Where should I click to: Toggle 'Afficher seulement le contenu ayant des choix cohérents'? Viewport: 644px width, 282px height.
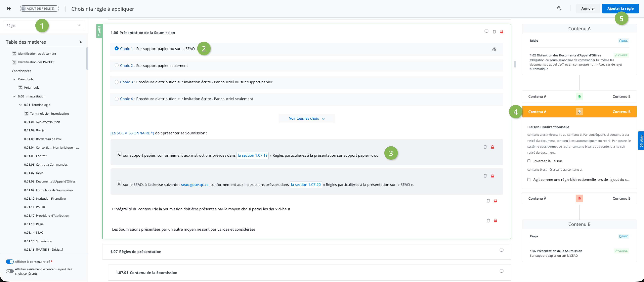pyautogui.click(x=10, y=271)
